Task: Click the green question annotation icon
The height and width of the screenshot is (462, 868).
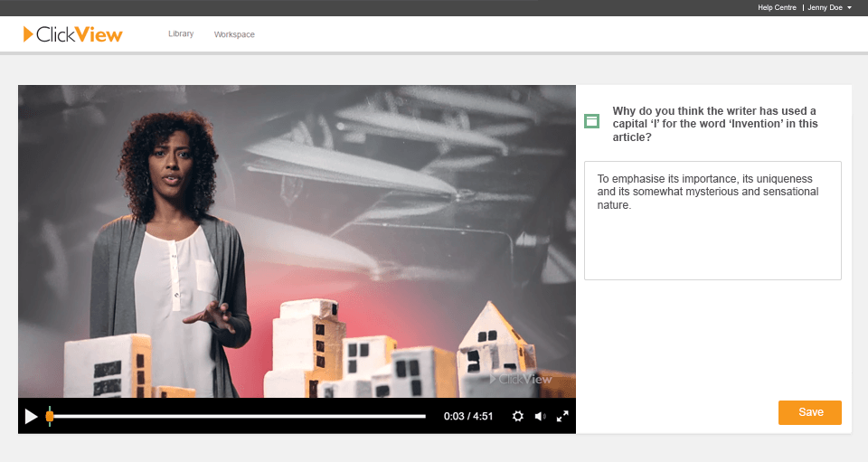Action: [592, 121]
